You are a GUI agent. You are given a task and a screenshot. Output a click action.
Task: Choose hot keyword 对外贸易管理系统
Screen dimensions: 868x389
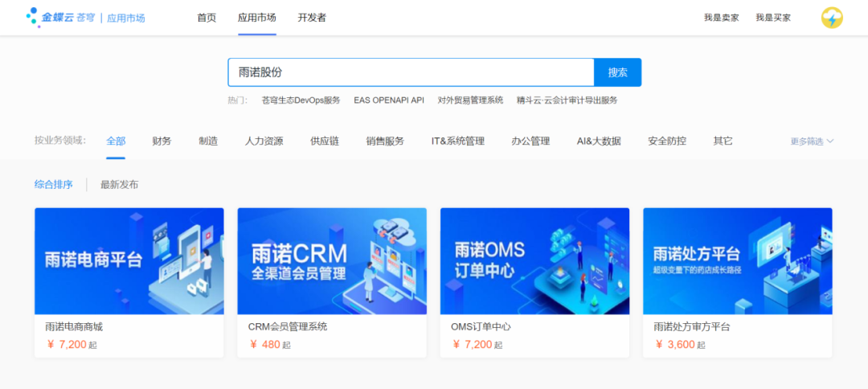point(470,100)
